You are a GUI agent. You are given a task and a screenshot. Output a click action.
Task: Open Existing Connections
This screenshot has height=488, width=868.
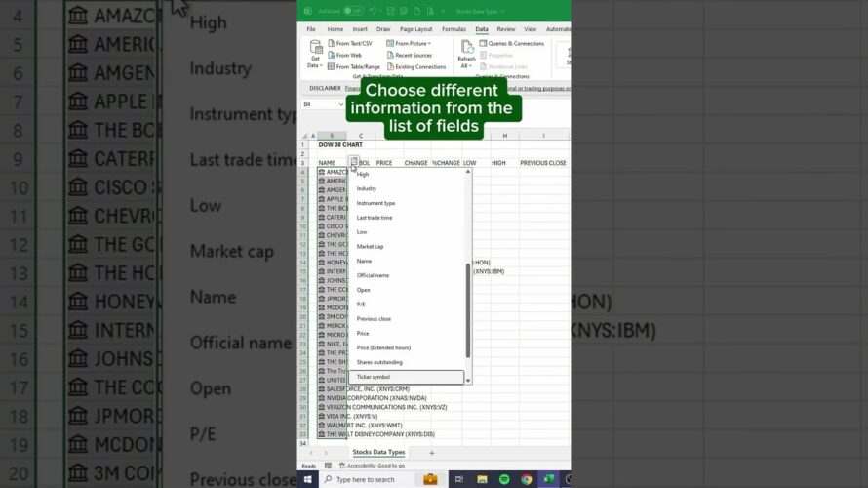pyautogui.click(x=415, y=67)
